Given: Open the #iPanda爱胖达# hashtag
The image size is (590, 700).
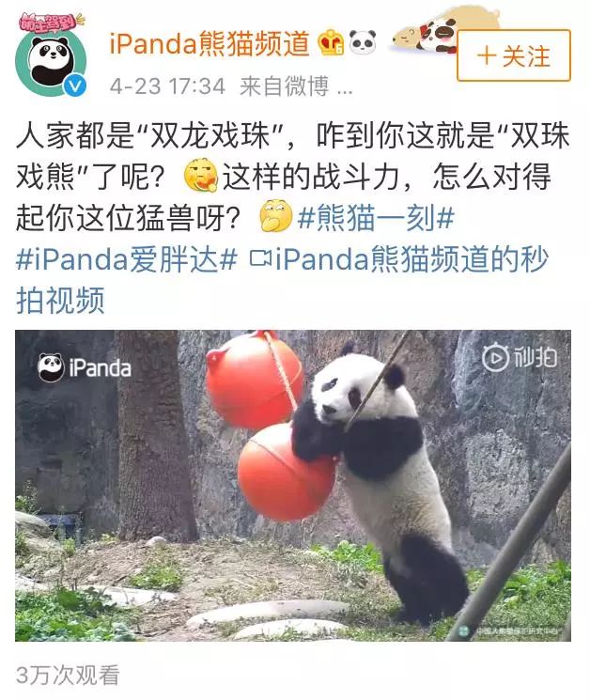Looking at the screenshot, I should point(126,259).
